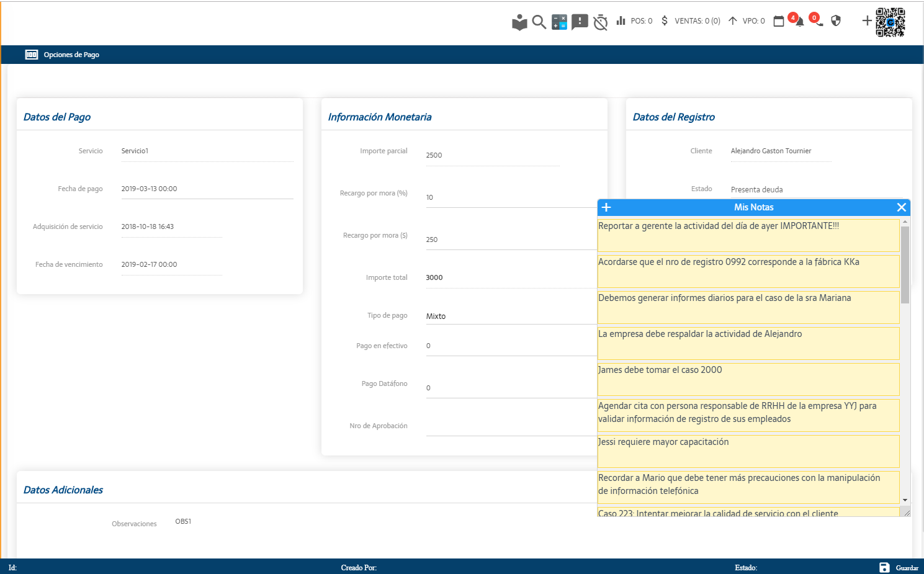Open the Tipo de pago dropdown

[x=510, y=316]
